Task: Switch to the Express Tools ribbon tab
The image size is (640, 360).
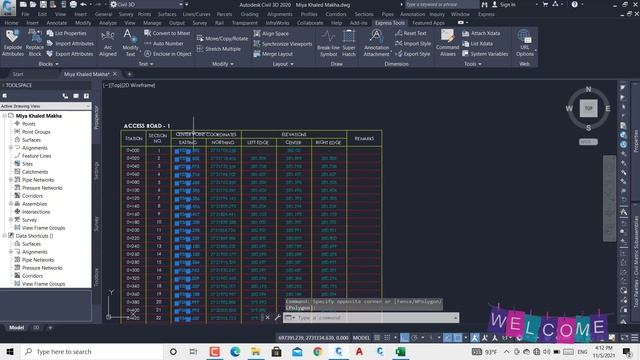Action: (390, 23)
